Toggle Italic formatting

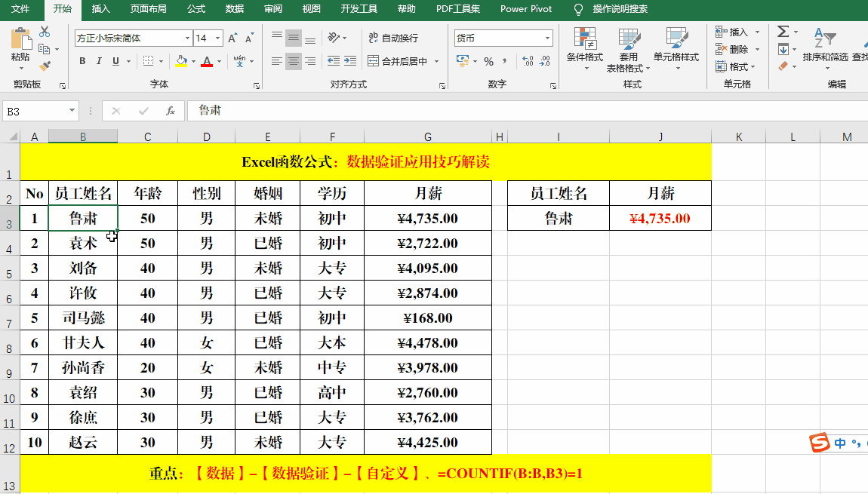coord(99,61)
